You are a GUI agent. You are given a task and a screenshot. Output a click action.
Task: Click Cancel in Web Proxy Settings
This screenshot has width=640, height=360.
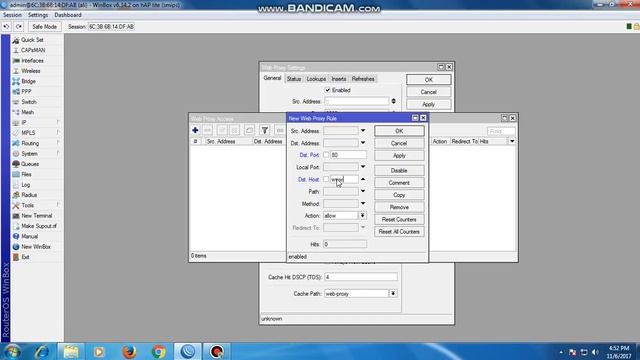click(x=429, y=92)
